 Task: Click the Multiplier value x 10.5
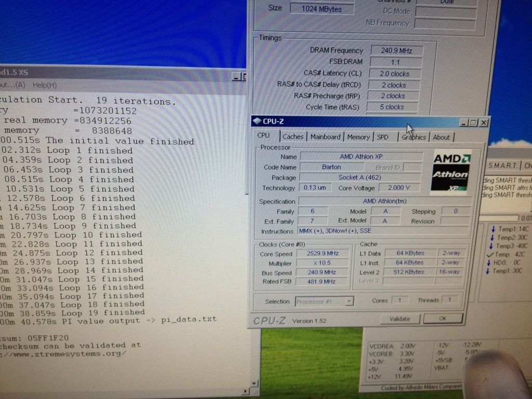[322, 262]
